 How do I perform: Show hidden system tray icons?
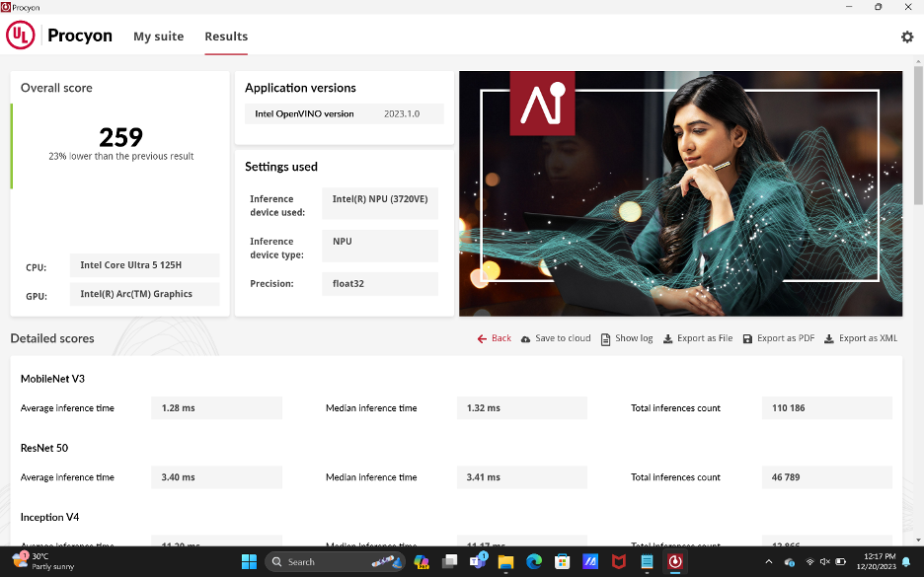(771, 561)
